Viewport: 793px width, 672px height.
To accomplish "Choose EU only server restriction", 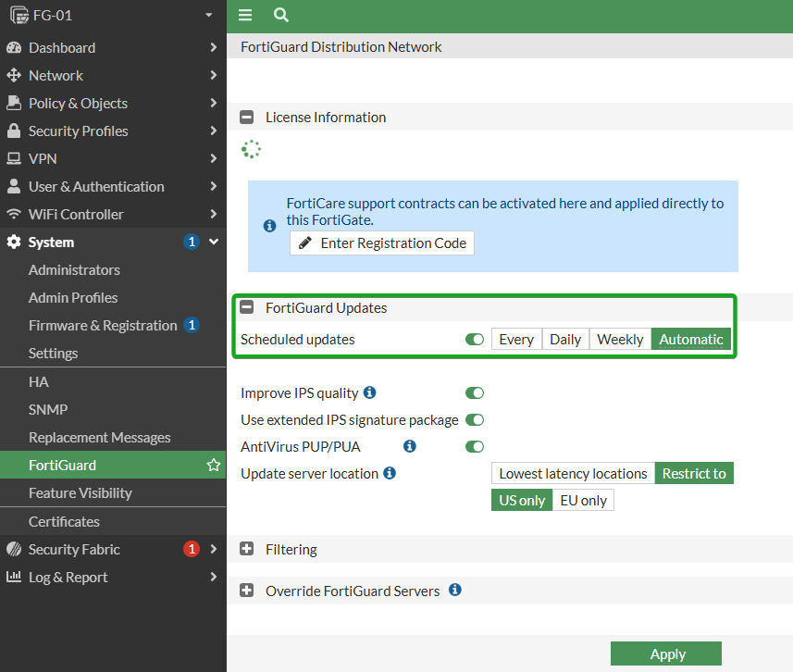I will coord(583,500).
